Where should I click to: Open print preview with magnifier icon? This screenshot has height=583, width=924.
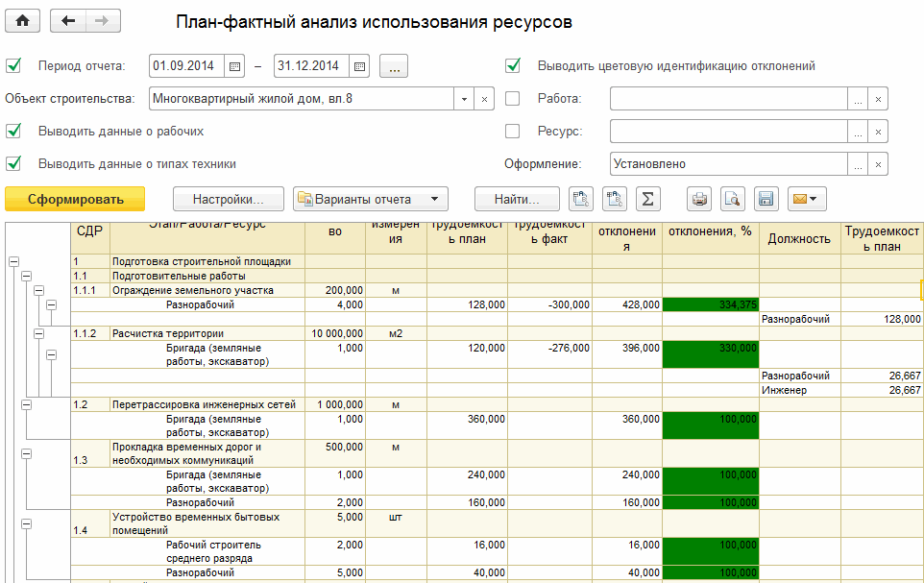pos(733,199)
